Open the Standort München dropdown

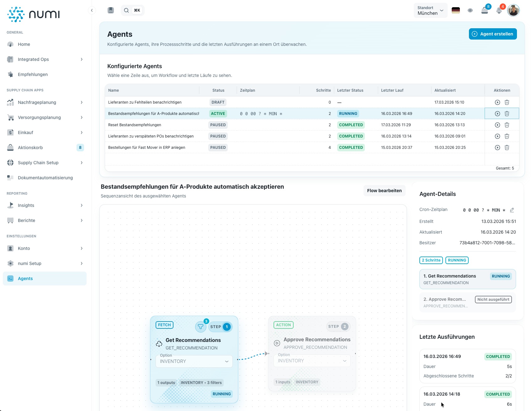430,10
